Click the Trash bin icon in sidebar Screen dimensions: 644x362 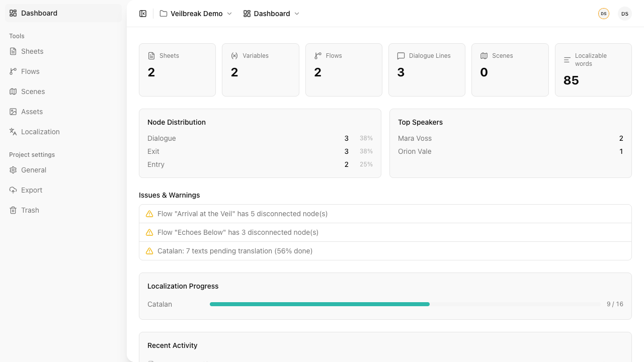coord(13,210)
